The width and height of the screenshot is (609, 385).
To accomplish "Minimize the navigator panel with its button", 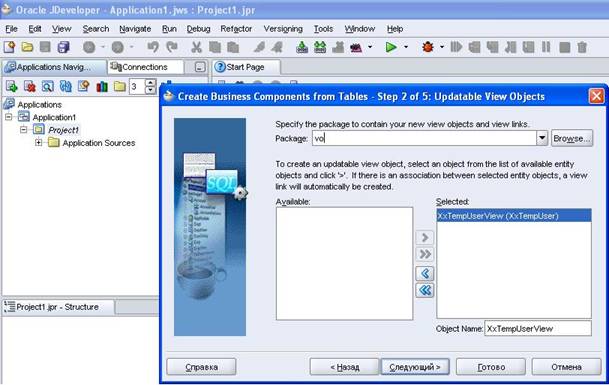I will pyautogui.click(x=200, y=67).
